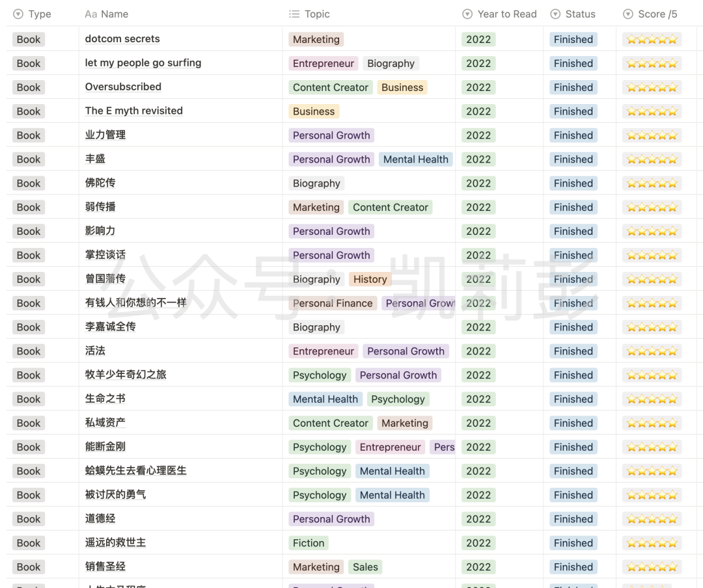The width and height of the screenshot is (703, 588).
Task: Click the five-star score for 李嘉诚全传
Action: [652, 327]
